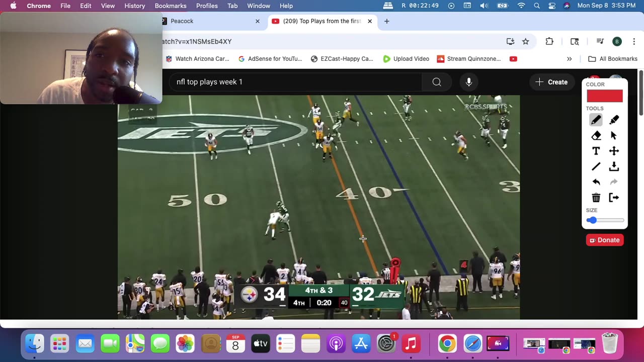Click the YouTube search field
This screenshot has width=644, height=362.
(296, 82)
